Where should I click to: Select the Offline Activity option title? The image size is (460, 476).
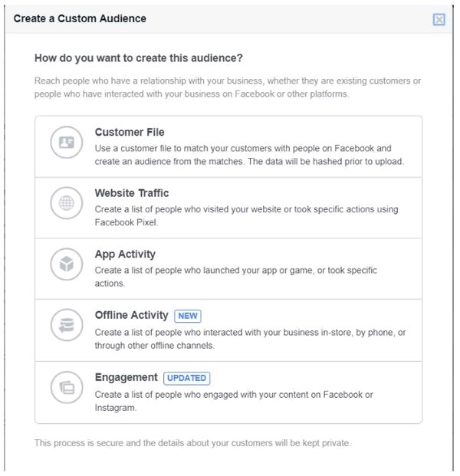(x=133, y=315)
